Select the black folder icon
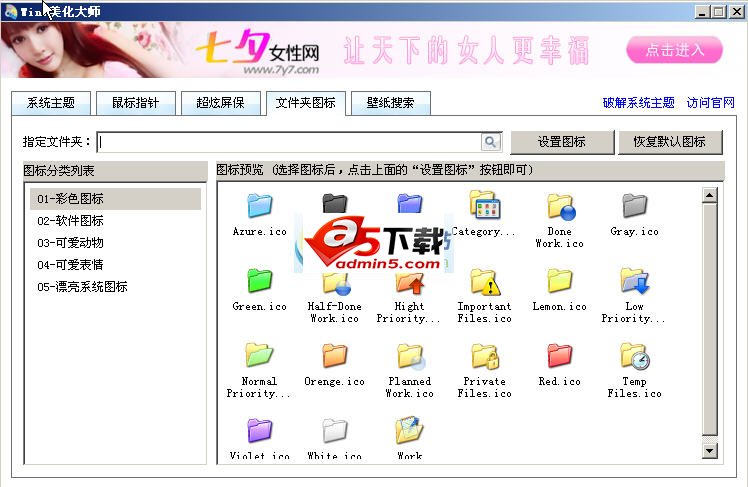 [x=334, y=203]
